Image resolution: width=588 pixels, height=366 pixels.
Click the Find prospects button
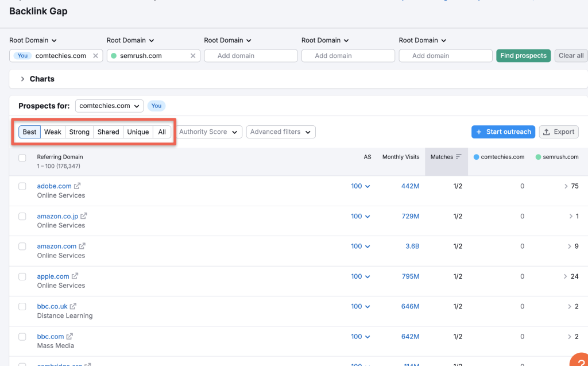coord(523,56)
